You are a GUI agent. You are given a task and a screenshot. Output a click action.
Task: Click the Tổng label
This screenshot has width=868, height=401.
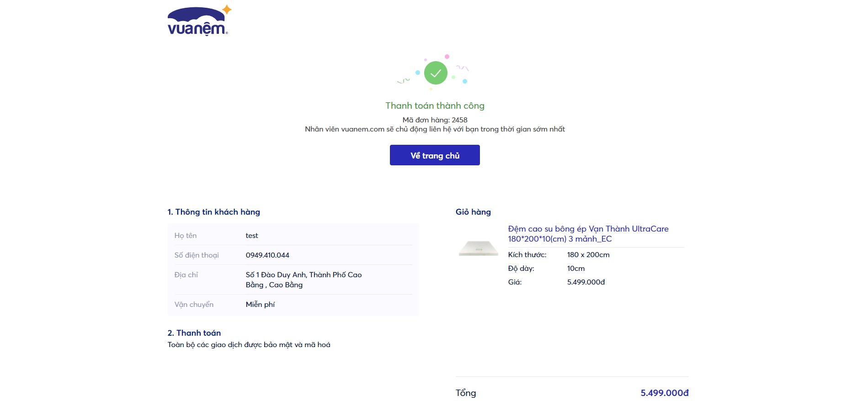pyautogui.click(x=466, y=393)
